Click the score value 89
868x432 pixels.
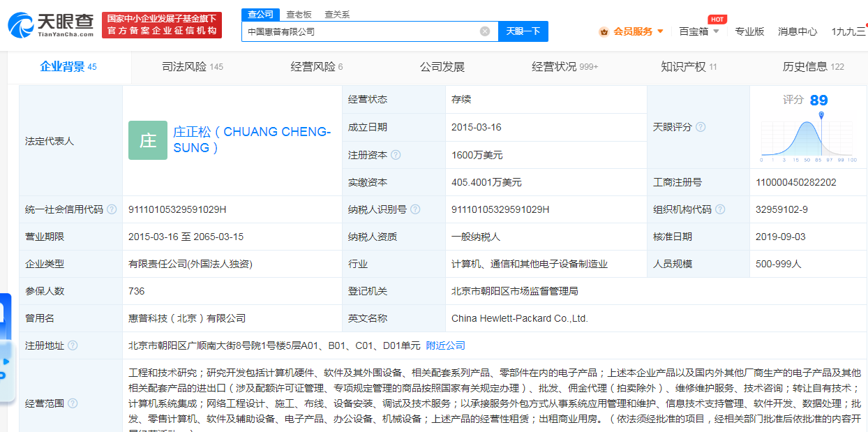tap(818, 100)
